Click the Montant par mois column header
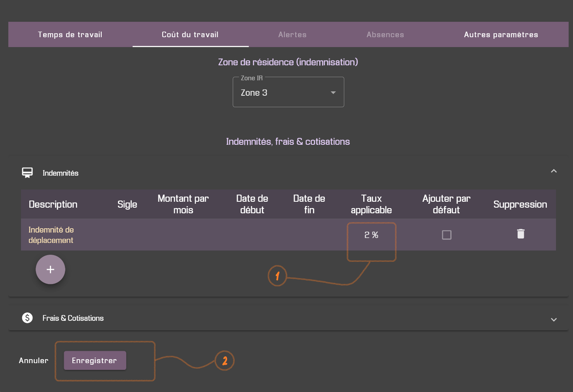 pos(183,204)
